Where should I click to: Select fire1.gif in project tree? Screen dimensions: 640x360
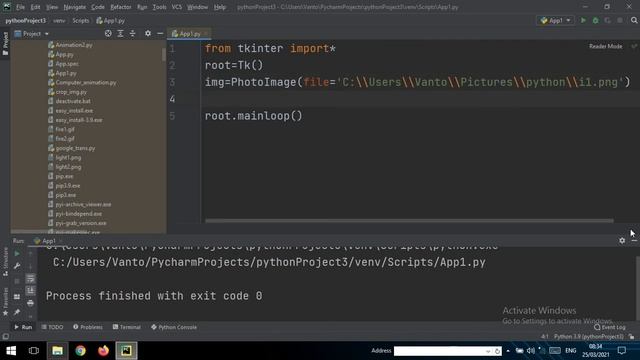[x=61, y=129]
